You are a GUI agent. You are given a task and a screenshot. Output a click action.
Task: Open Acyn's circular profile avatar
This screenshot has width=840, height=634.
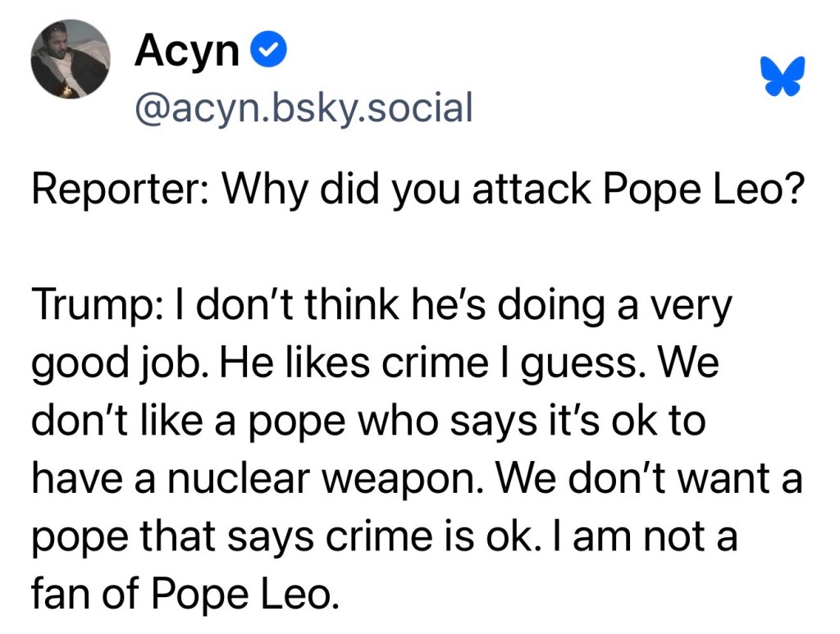[x=70, y=59]
